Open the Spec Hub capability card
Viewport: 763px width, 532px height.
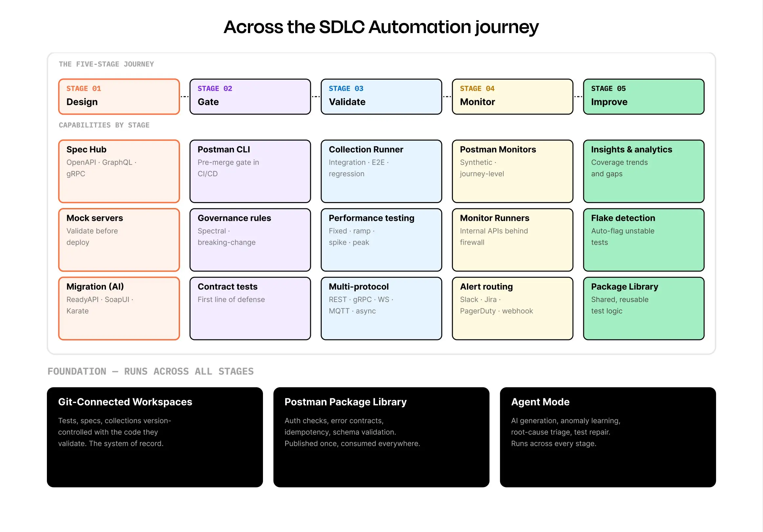119,171
